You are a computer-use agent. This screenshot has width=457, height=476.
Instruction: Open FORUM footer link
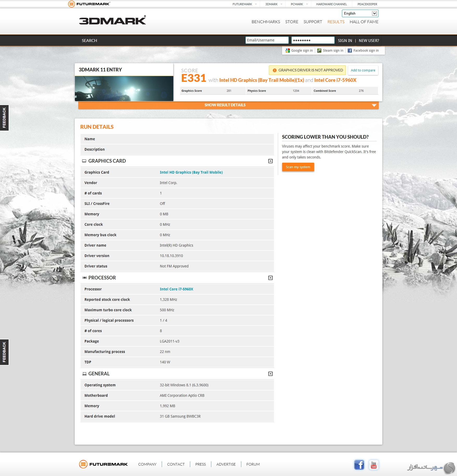[253, 465]
